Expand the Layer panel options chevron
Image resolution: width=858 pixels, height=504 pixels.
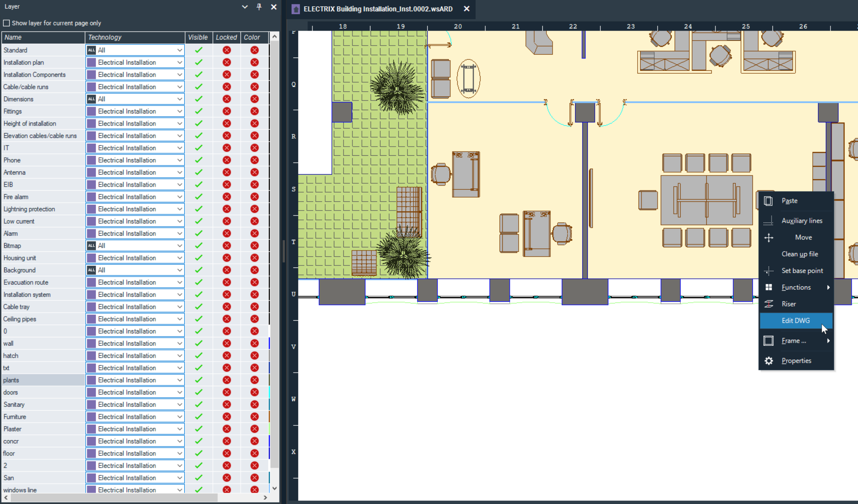(245, 7)
